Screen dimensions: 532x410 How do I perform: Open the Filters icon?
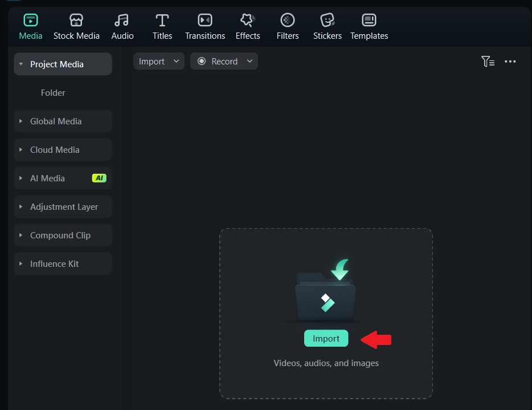288,21
